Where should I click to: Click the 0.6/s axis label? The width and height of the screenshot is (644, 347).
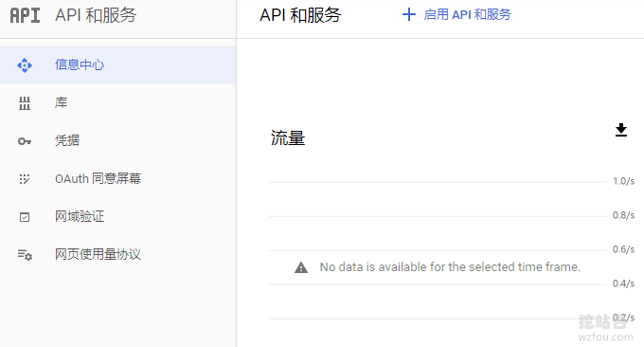coord(623,249)
